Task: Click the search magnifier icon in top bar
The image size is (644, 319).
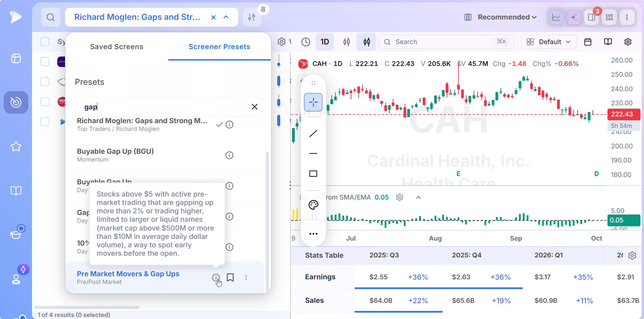Action: coord(51,17)
